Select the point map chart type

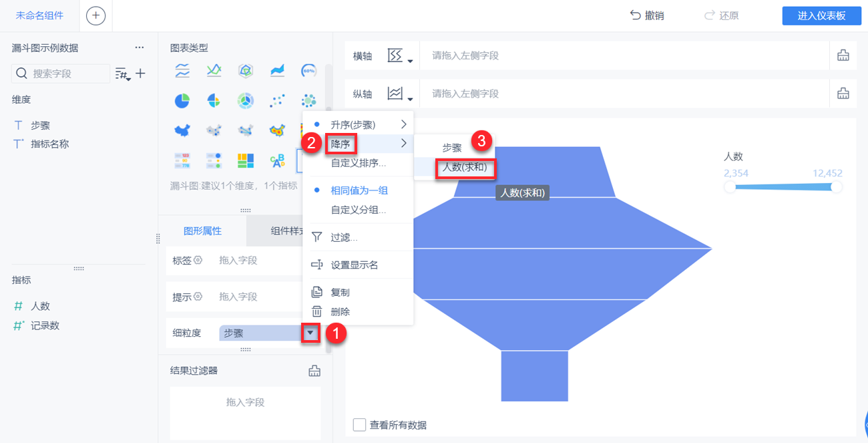click(214, 130)
